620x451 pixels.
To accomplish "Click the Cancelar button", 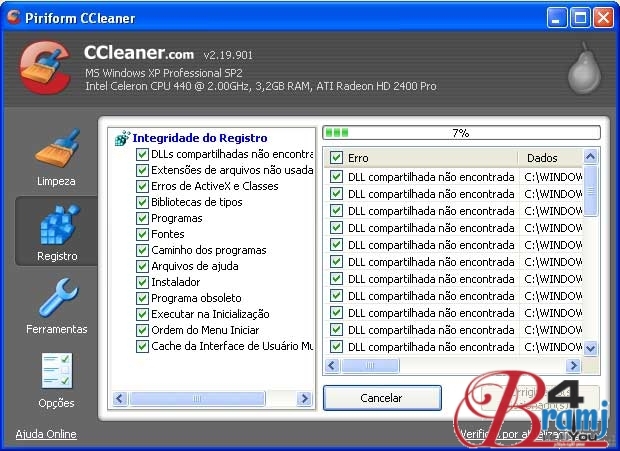I will tap(382, 398).
